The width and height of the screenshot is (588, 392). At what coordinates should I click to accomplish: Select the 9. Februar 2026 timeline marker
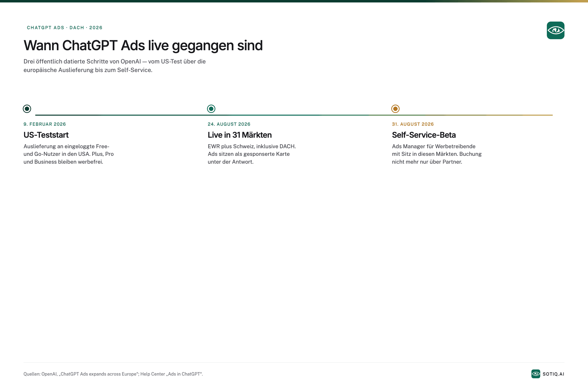(27, 109)
